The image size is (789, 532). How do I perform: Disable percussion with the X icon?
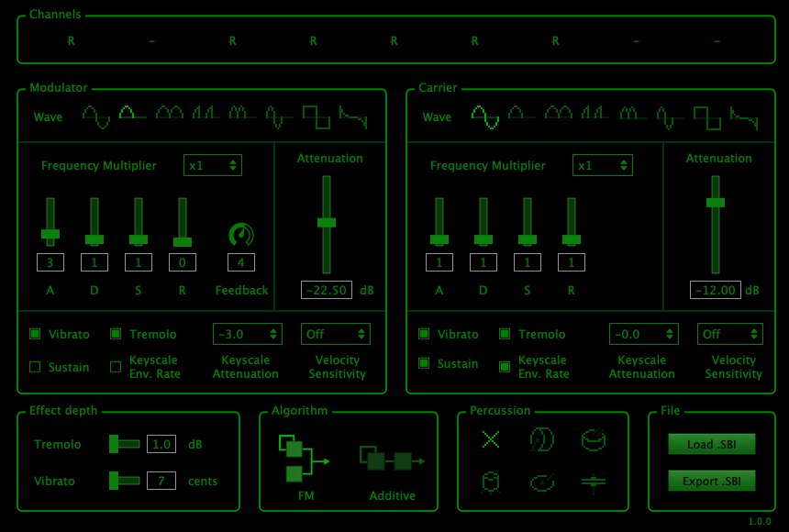click(x=491, y=440)
